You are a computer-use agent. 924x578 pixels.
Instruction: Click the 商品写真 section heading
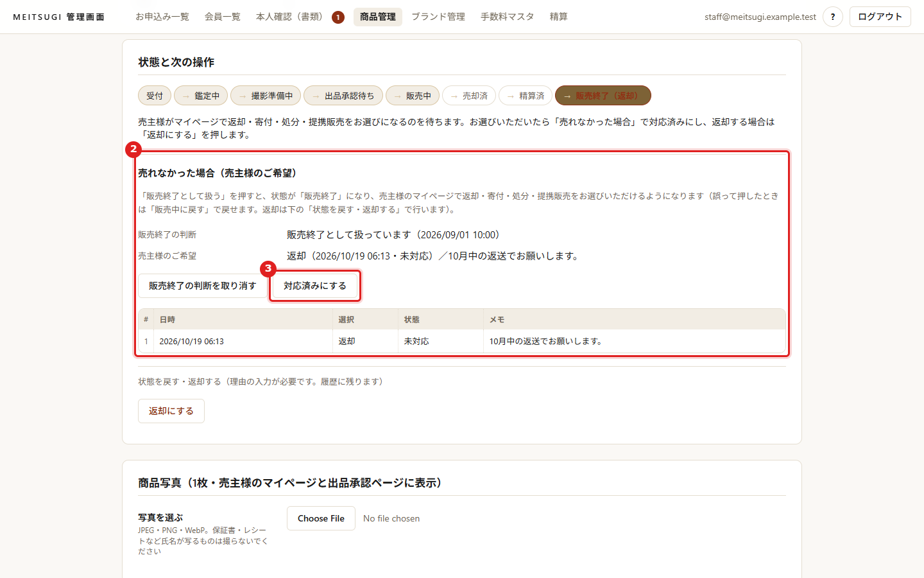[x=290, y=483]
